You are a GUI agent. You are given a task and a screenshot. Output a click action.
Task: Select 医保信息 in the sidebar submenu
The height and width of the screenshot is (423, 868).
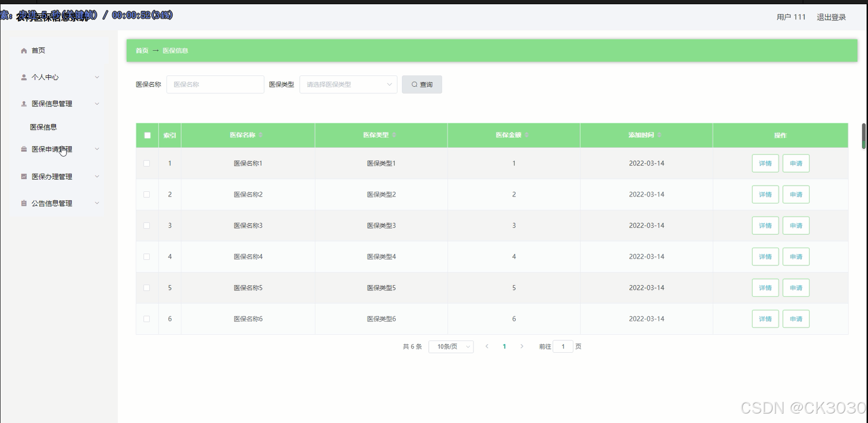pos(44,127)
